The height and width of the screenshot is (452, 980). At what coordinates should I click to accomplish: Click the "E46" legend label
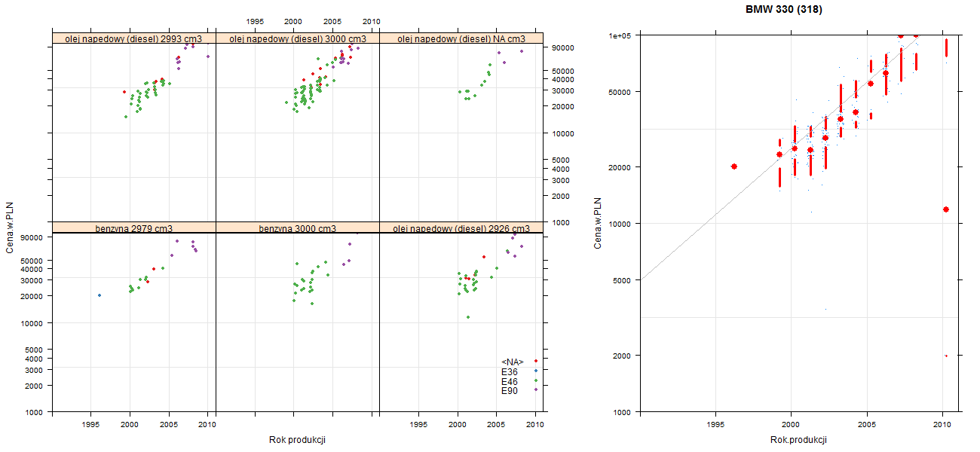510,381
